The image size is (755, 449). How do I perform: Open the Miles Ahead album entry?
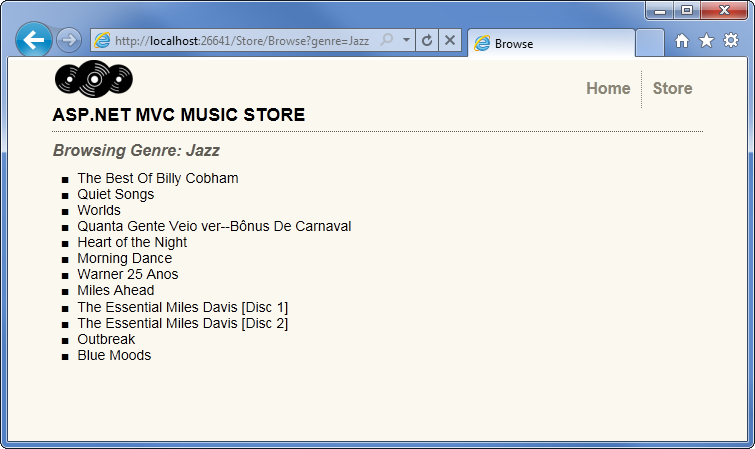pyautogui.click(x=115, y=291)
